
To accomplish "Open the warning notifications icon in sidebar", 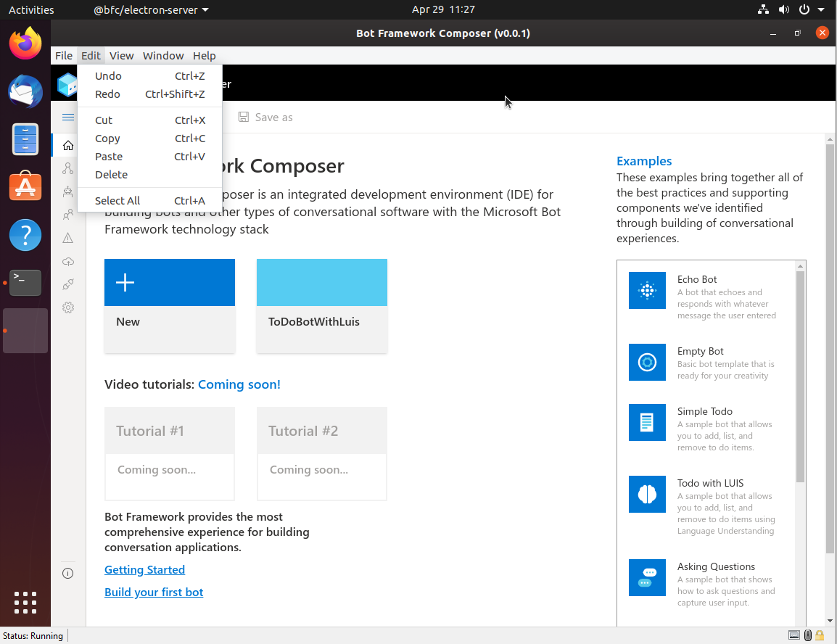I will click(x=67, y=238).
